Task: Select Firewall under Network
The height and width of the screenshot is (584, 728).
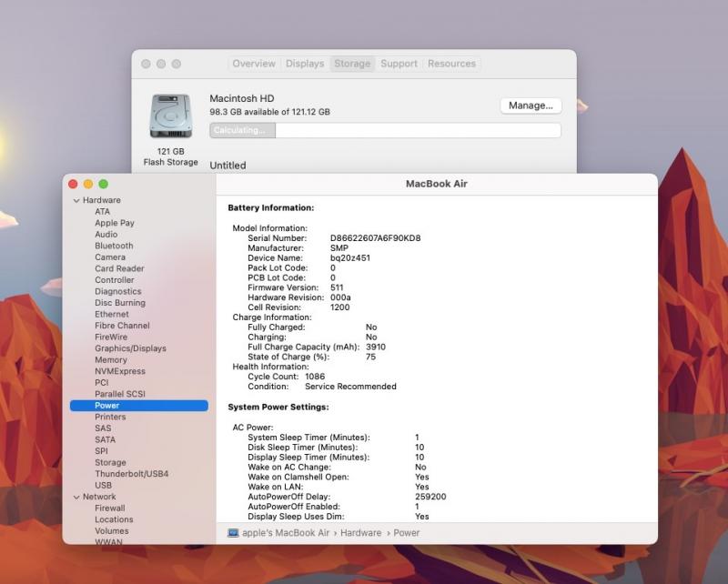Action: tap(109, 508)
